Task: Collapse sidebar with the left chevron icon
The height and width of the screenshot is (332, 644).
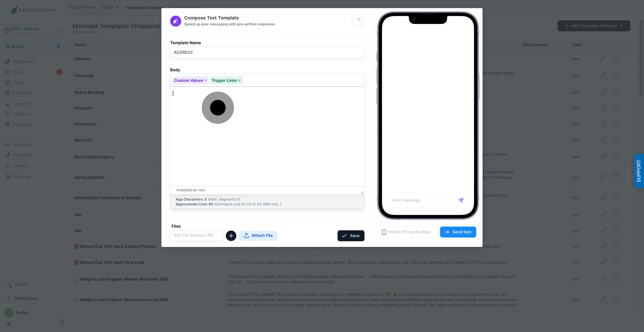Action: click(x=62, y=321)
